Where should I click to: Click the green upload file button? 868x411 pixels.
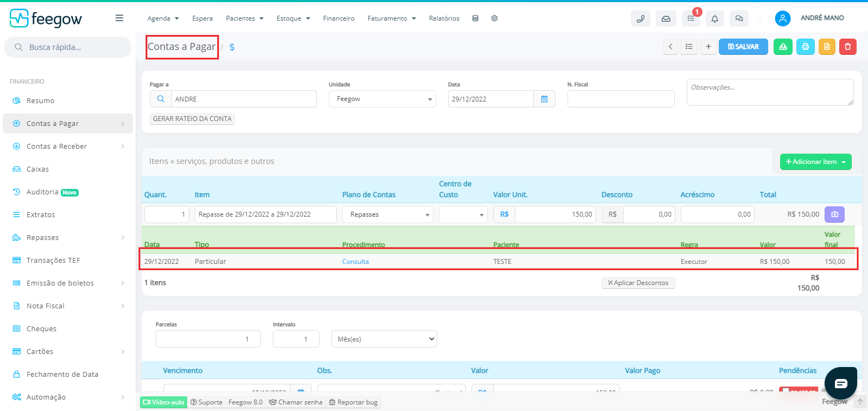point(783,47)
